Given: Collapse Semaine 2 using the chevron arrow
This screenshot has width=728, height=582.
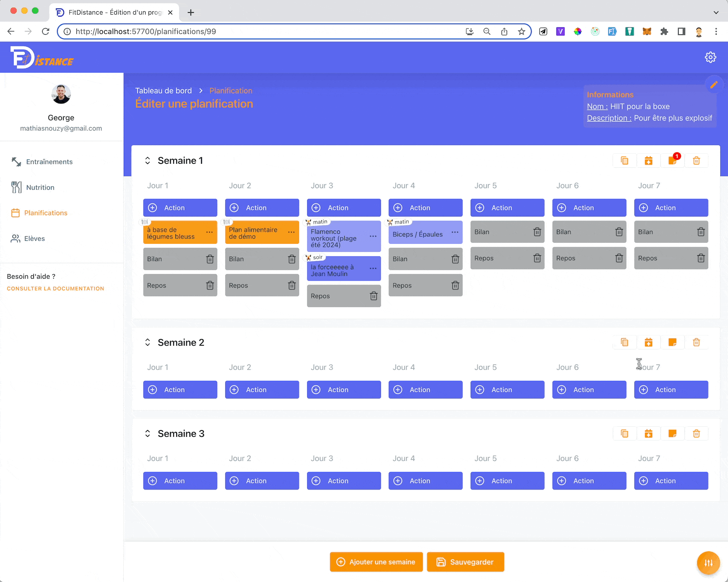Looking at the screenshot, I should pyautogui.click(x=148, y=343).
